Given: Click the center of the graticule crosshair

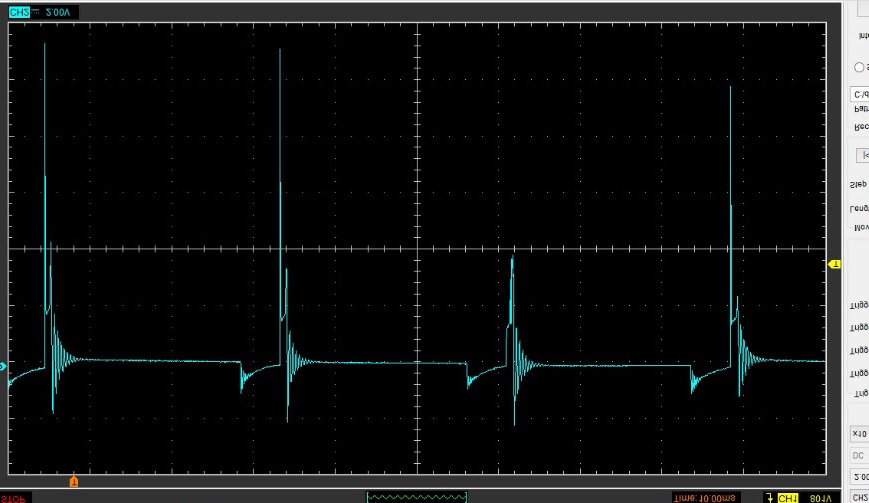Looking at the screenshot, I should pos(416,248).
